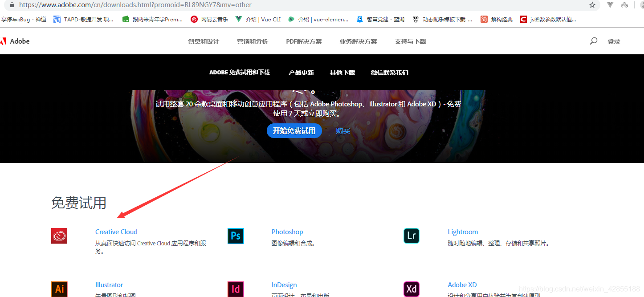Select the 其他下载 tab
The width and height of the screenshot is (644, 297).
tap(342, 73)
